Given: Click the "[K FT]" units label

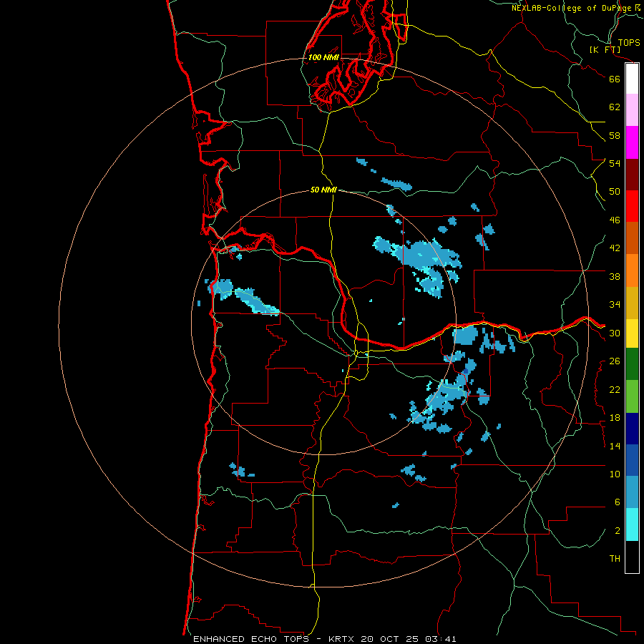Looking at the screenshot, I should 605,50.
